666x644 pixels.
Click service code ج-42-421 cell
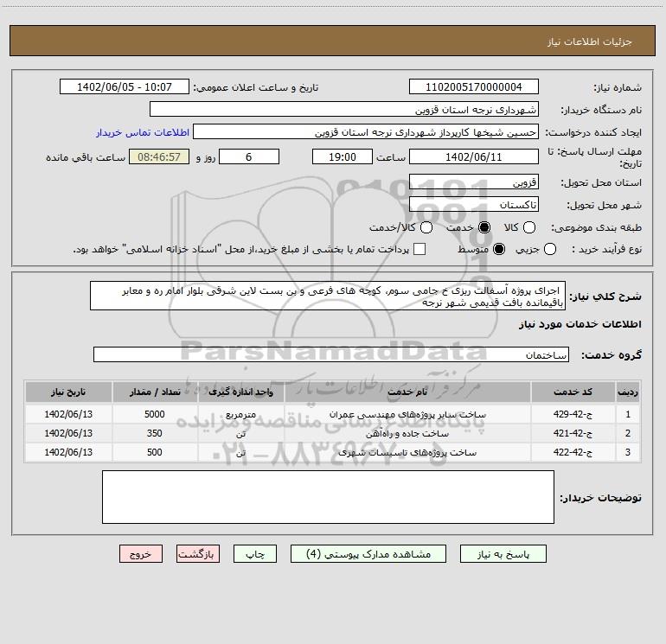point(573,433)
